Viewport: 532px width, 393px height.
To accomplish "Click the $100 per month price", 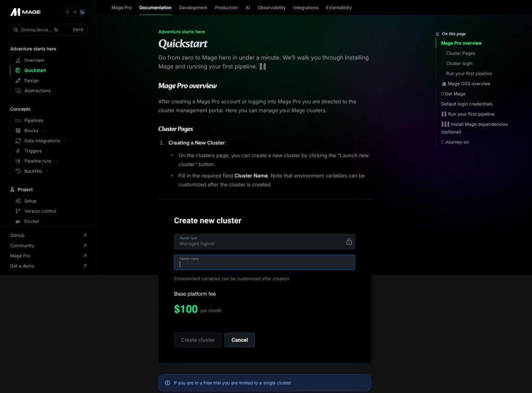I will tap(197, 309).
